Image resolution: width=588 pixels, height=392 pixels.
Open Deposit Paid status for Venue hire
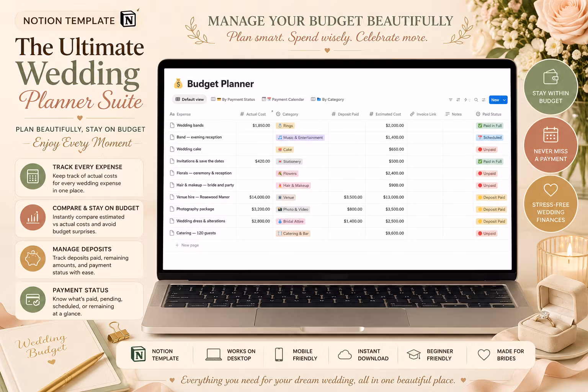[x=492, y=198]
